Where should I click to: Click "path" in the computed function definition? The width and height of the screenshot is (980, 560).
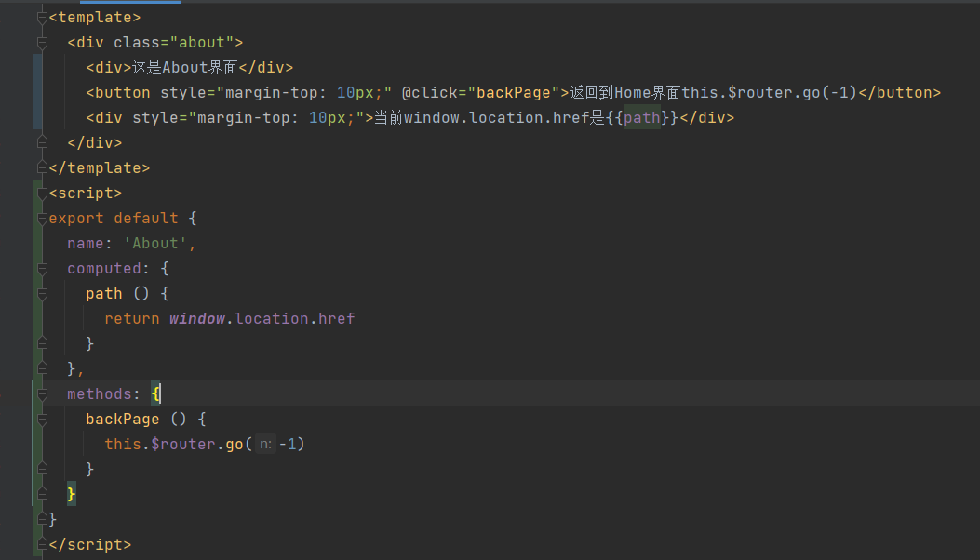coord(103,293)
